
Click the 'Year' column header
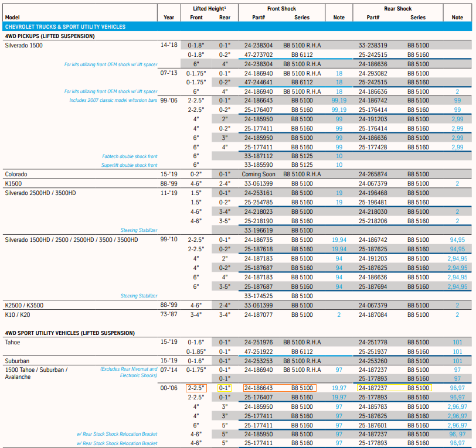point(169,18)
